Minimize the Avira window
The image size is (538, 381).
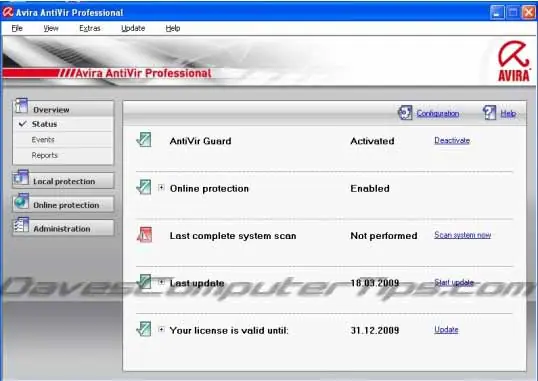coord(497,13)
